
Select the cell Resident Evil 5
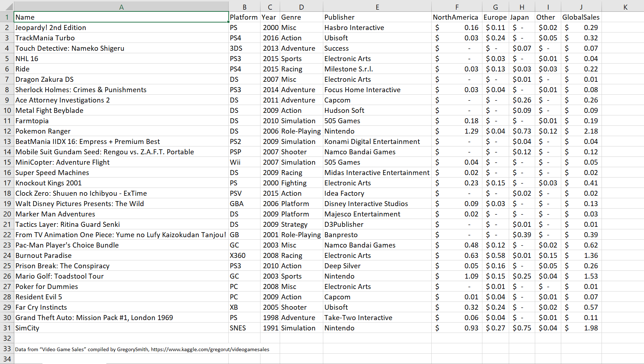121,297
